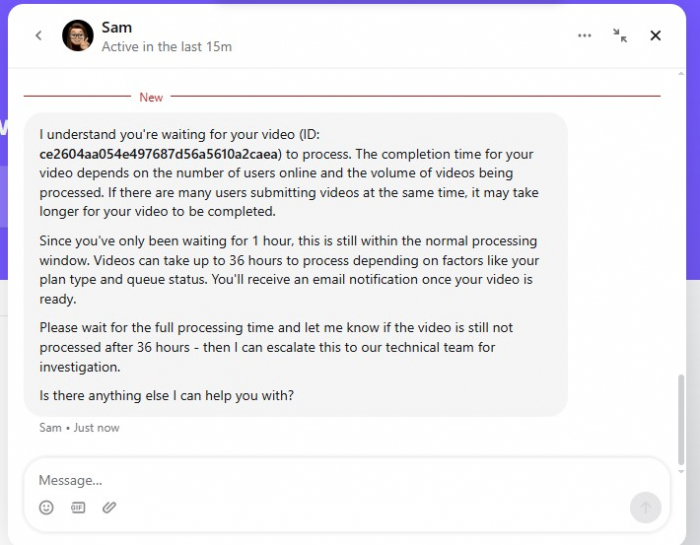Click the paragraph mentioning 36 hours processing window
Viewport: 700px width, 545px height.
pyautogui.click(x=289, y=270)
